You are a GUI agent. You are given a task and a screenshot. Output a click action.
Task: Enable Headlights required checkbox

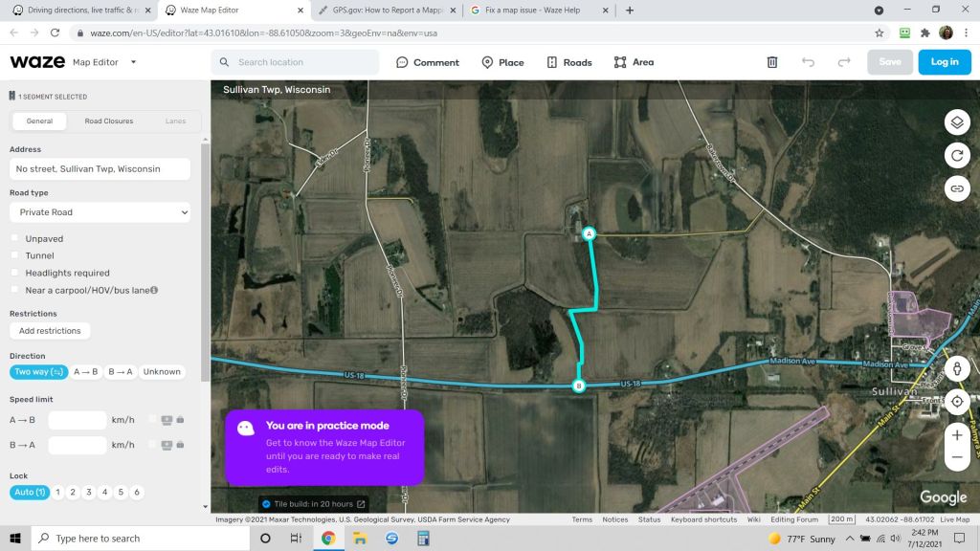click(15, 273)
